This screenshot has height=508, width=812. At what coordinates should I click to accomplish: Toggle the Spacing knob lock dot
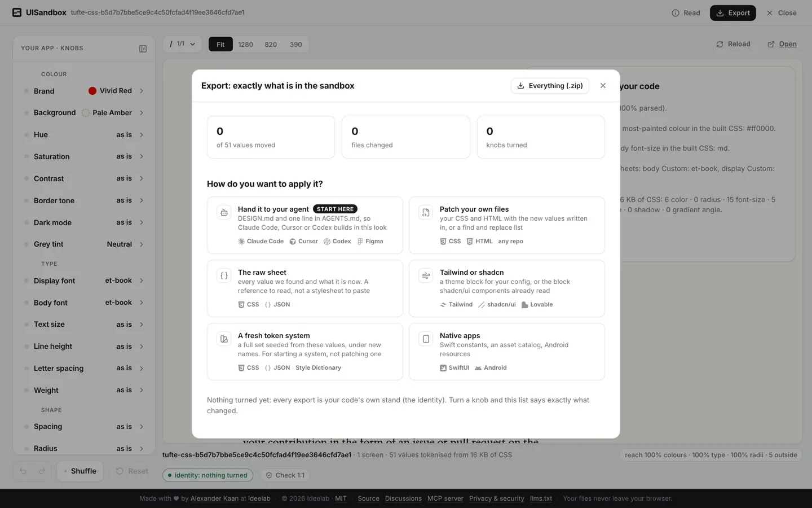(x=27, y=427)
